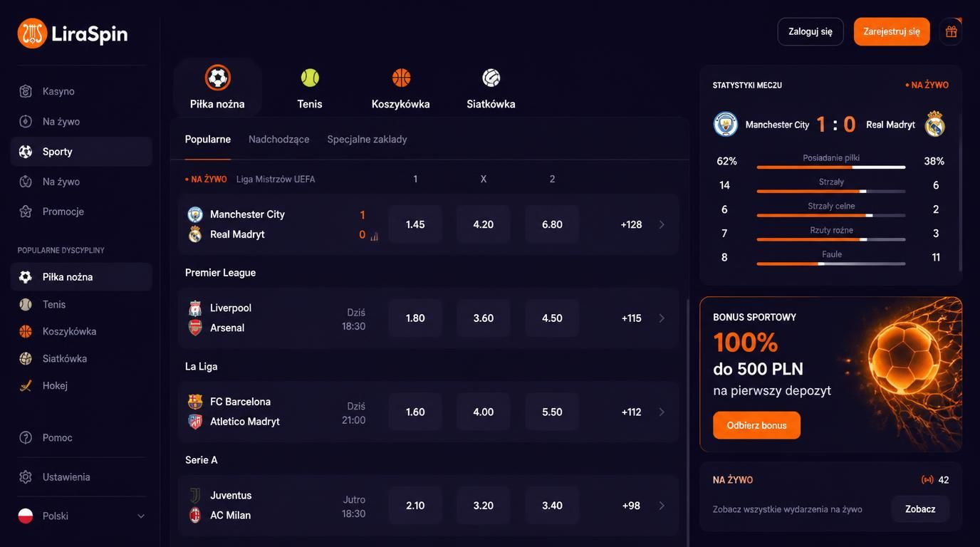This screenshot has width=980, height=547.
Task: Select odds 3.40 for AC Milan win
Action: (552, 506)
